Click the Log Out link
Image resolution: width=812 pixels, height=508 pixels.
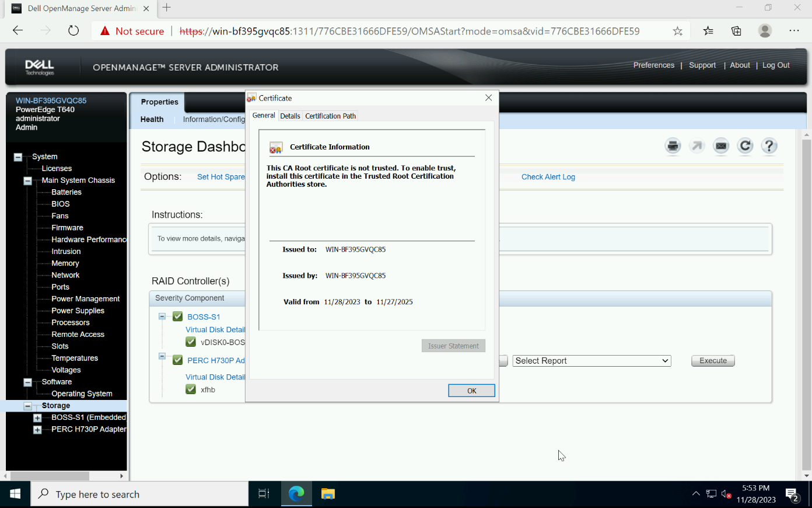(776, 65)
